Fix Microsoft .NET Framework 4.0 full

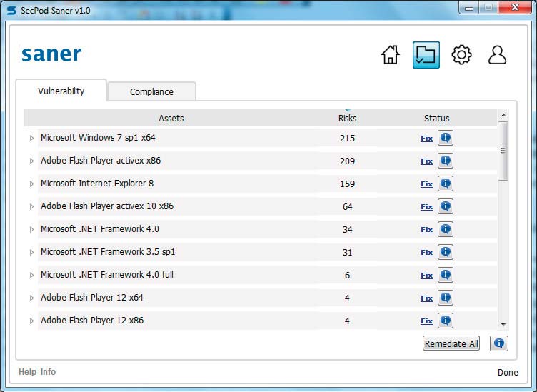point(427,276)
